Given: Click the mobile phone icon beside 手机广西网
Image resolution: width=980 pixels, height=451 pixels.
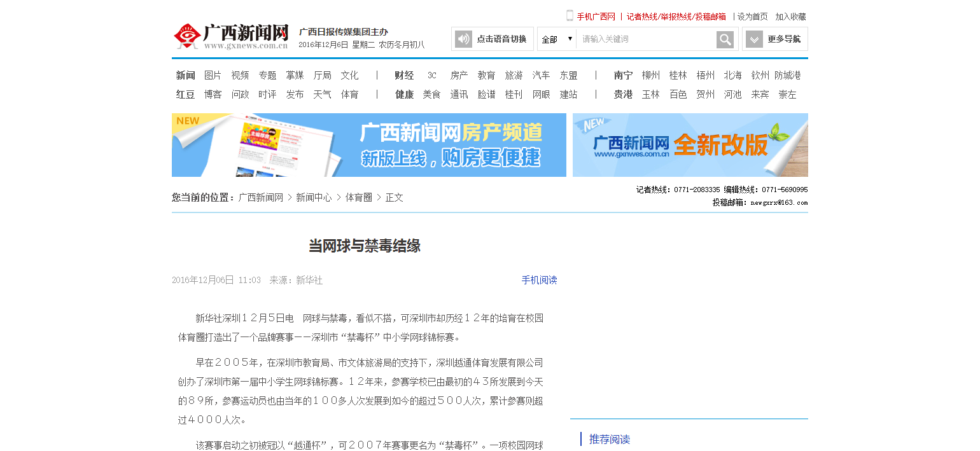Looking at the screenshot, I should [570, 16].
